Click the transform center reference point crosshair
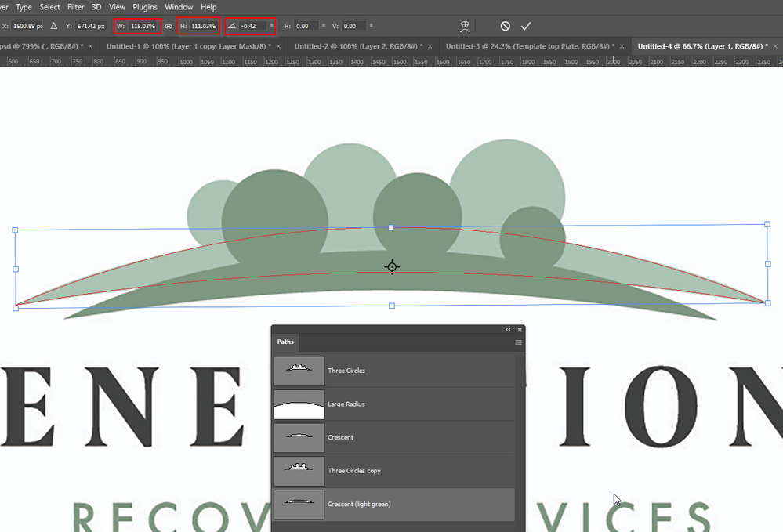 (x=392, y=267)
